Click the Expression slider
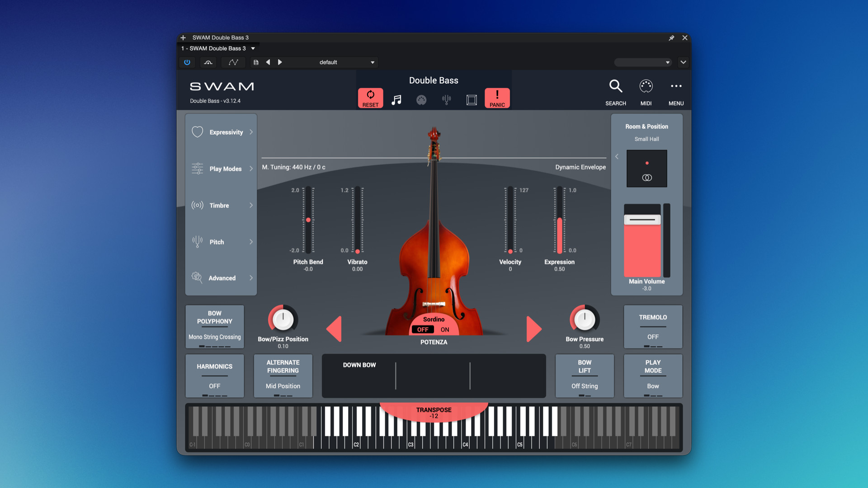 tap(560, 220)
